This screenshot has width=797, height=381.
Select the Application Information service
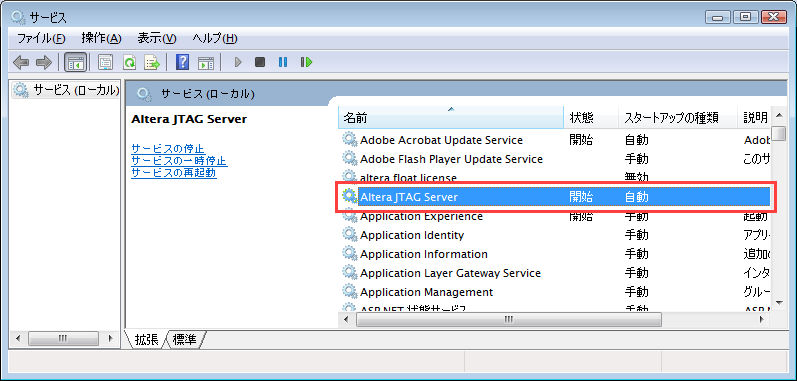click(555, 254)
